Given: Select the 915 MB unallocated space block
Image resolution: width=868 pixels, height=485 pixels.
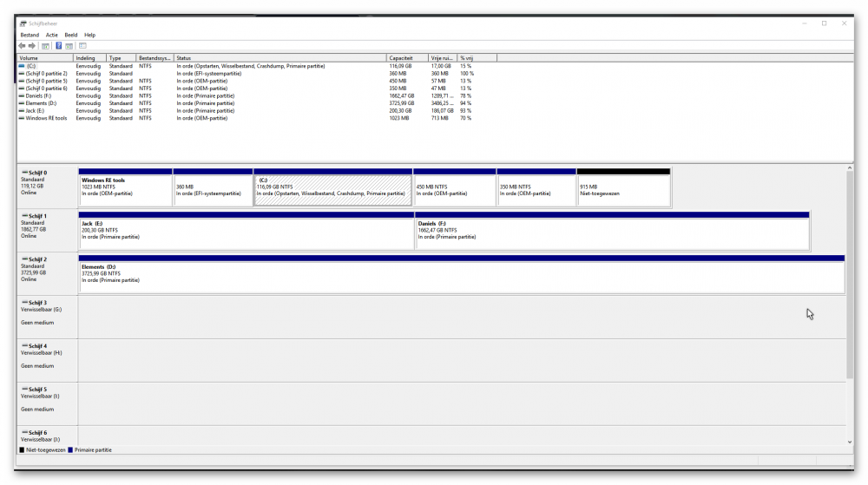Looking at the screenshot, I should (623, 190).
